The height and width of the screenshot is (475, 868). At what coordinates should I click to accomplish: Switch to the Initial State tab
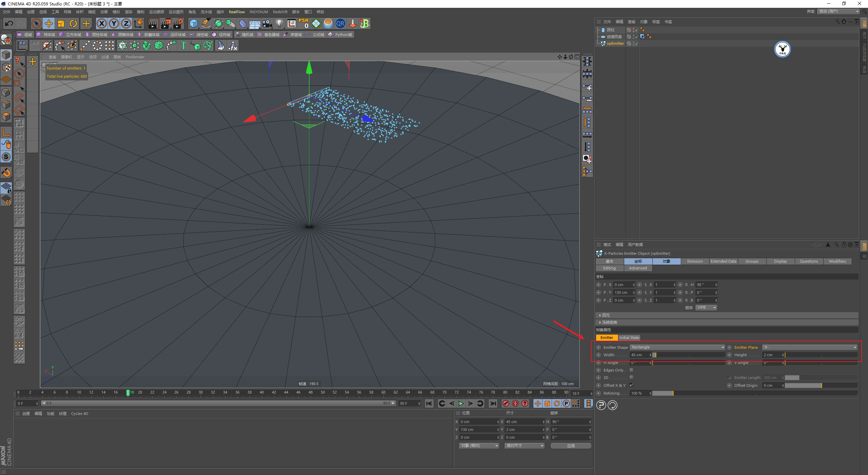coord(629,338)
